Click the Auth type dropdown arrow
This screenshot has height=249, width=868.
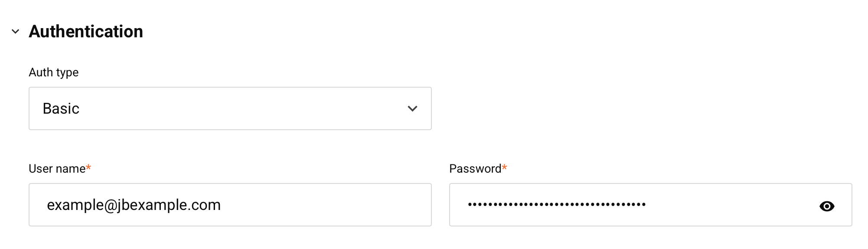click(x=412, y=108)
